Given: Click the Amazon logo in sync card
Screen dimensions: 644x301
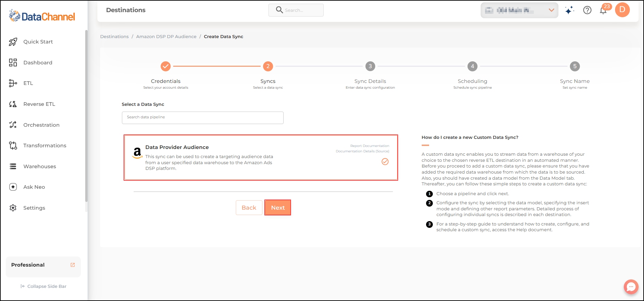Looking at the screenshot, I should 137,153.
